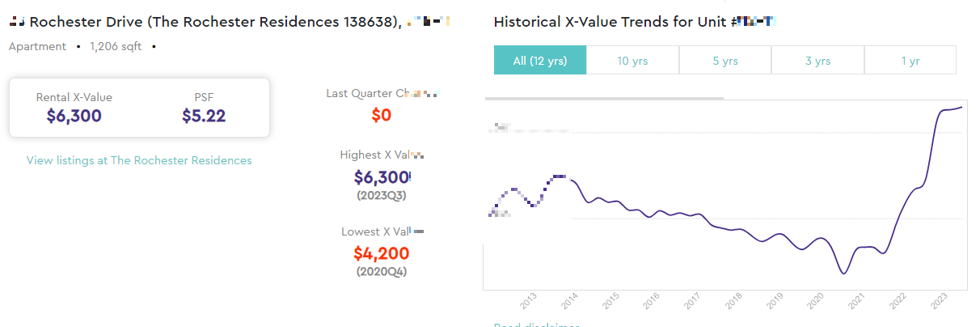980x327 pixels.
Task: Click the (2020Q4) quarter label
Action: (381, 271)
